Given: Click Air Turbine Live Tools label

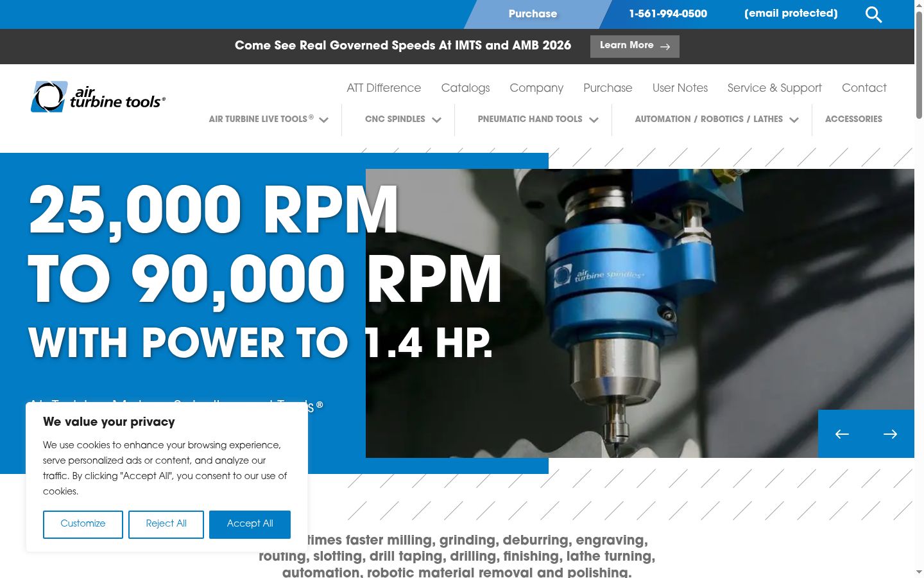Looking at the screenshot, I should pos(261,119).
